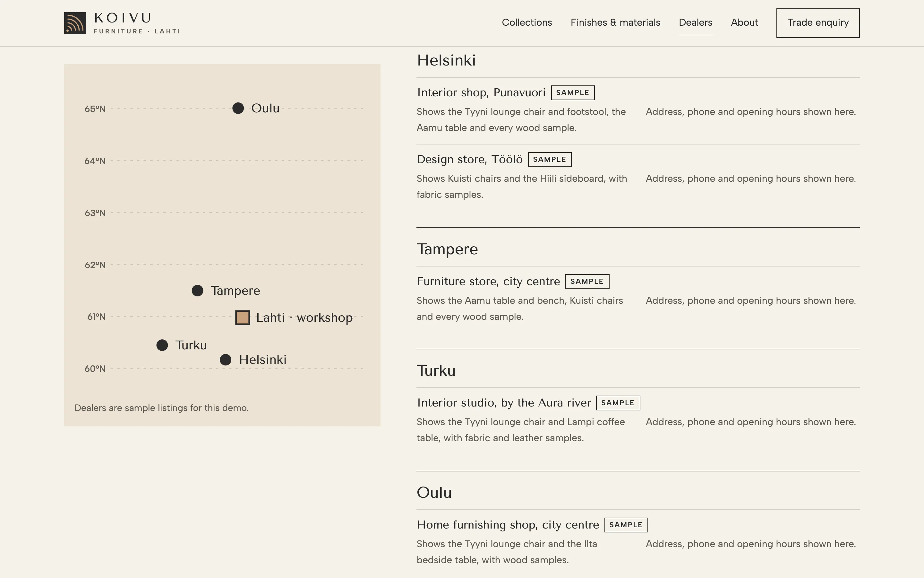
Task: Click the Tampere map dot
Action: tap(197, 291)
